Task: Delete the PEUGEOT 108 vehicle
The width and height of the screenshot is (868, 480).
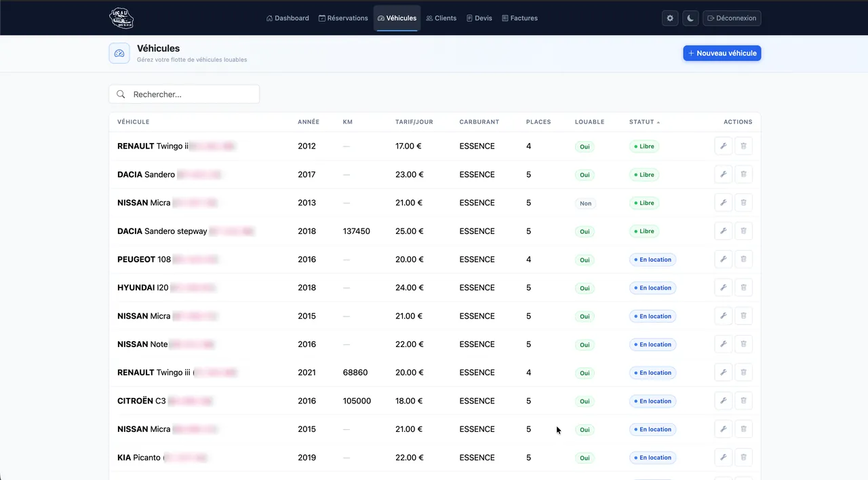Action: coord(743,260)
